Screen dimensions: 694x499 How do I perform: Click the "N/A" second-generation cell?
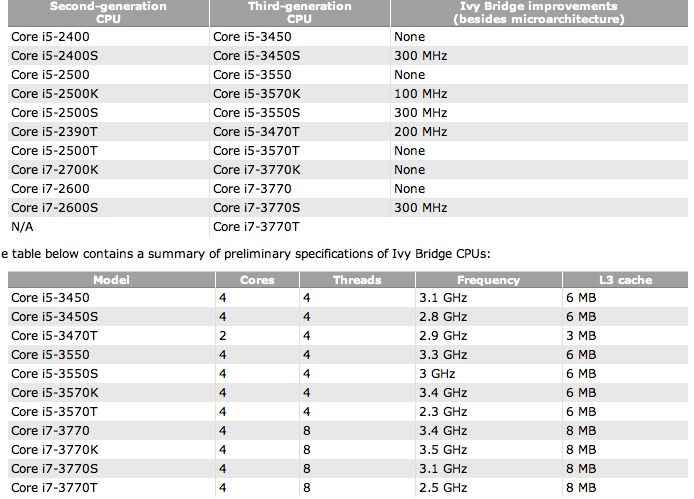point(22,227)
